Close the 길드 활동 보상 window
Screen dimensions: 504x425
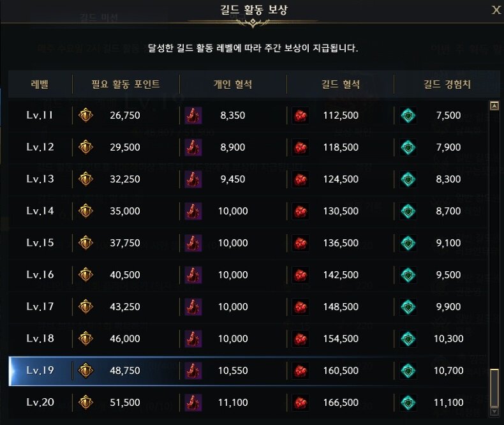496,10
